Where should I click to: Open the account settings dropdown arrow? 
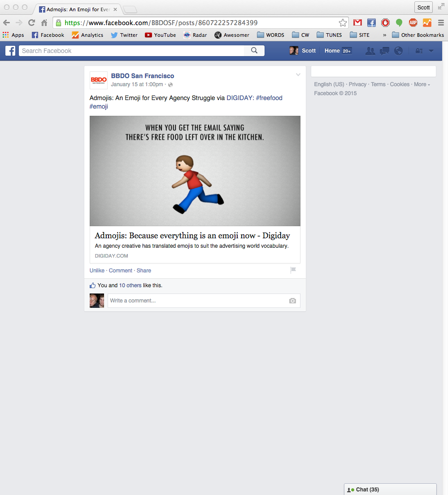(431, 51)
